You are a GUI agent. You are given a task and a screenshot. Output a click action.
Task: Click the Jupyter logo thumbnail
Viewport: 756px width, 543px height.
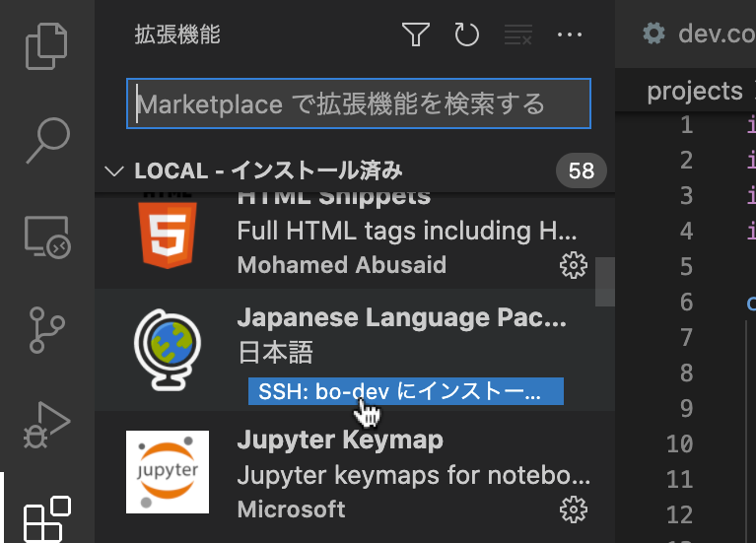(x=168, y=472)
